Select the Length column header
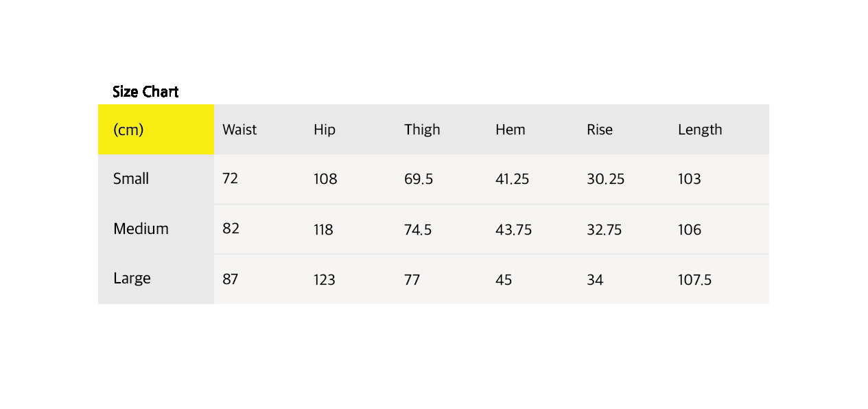This screenshot has height=409, width=868. click(x=700, y=130)
